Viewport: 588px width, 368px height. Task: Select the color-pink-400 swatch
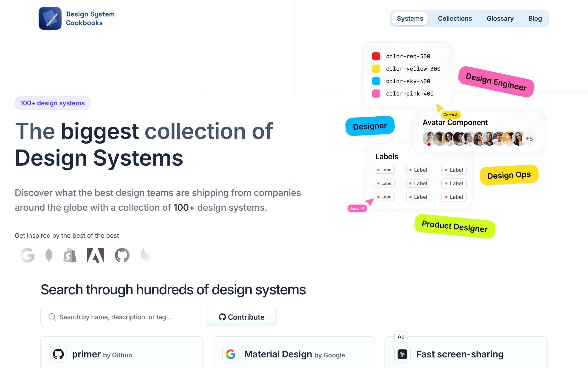[376, 93]
